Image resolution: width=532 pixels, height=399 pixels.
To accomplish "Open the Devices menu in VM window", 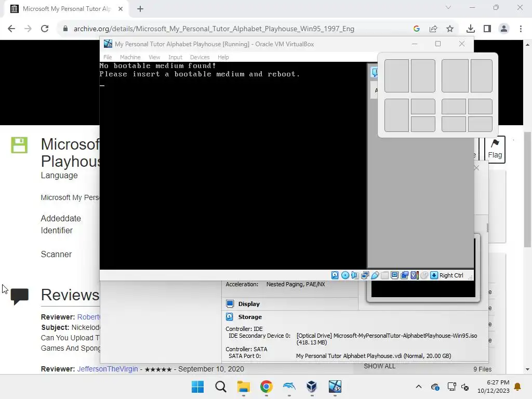I will tap(199, 57).
